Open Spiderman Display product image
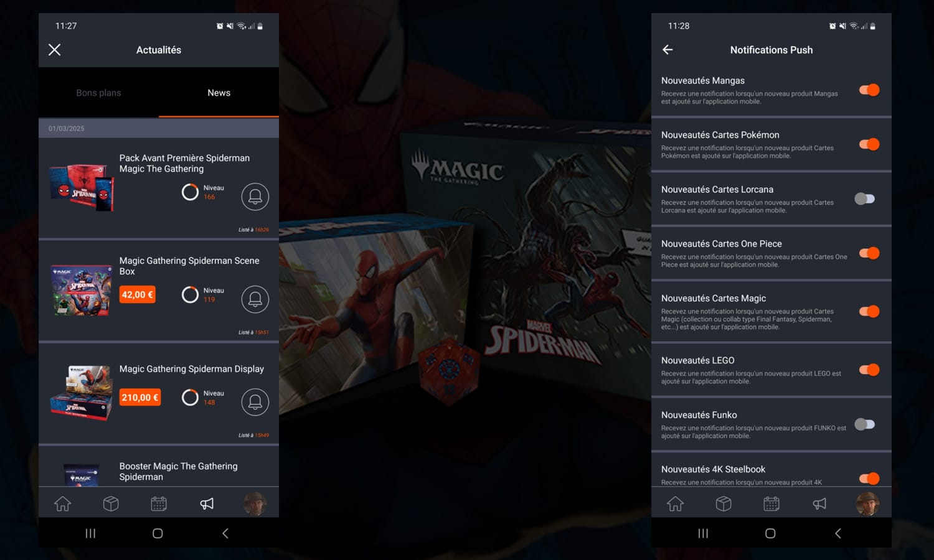Screen dimensions: 934x560 (x=82, y=393)
